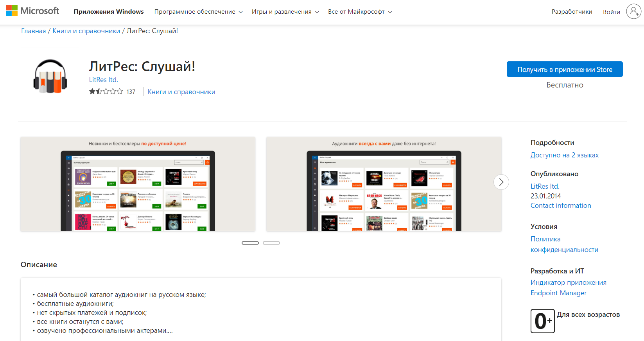Click the 137 ratings count
644x341 pixels.
click(131, 92)
